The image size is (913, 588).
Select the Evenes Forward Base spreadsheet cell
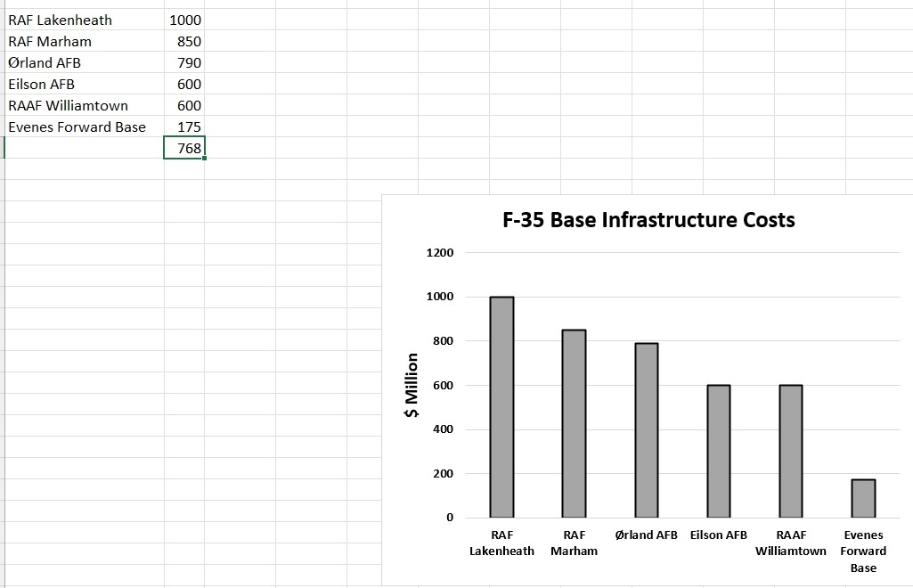pos(85,127)
